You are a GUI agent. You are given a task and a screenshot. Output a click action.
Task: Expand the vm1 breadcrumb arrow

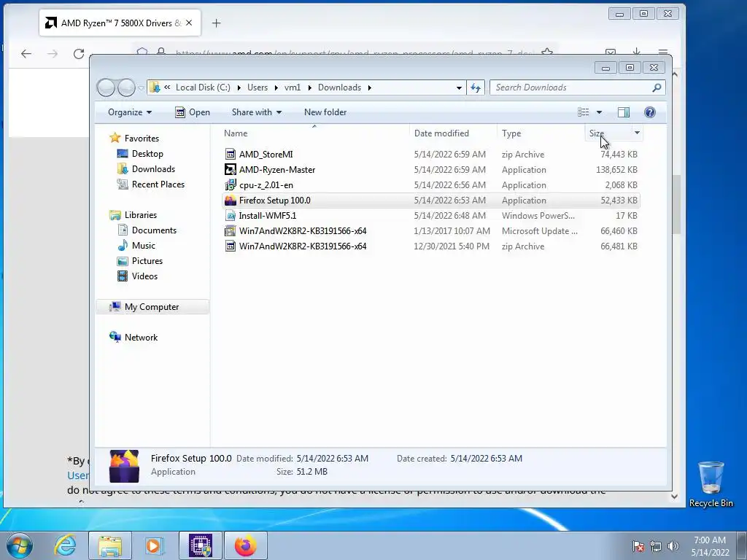click(x=309, y=87)
